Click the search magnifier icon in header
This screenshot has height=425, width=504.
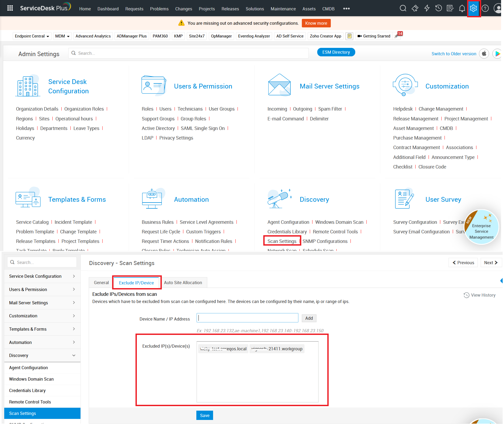click(x=403, y=8)
